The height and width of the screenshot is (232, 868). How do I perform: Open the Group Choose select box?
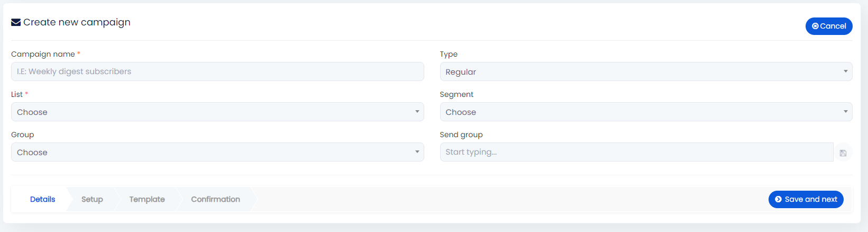[x=217, y=152]
